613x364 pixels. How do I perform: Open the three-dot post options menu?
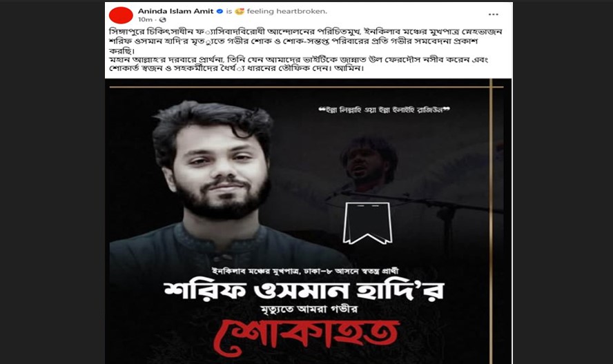[494, 14]
